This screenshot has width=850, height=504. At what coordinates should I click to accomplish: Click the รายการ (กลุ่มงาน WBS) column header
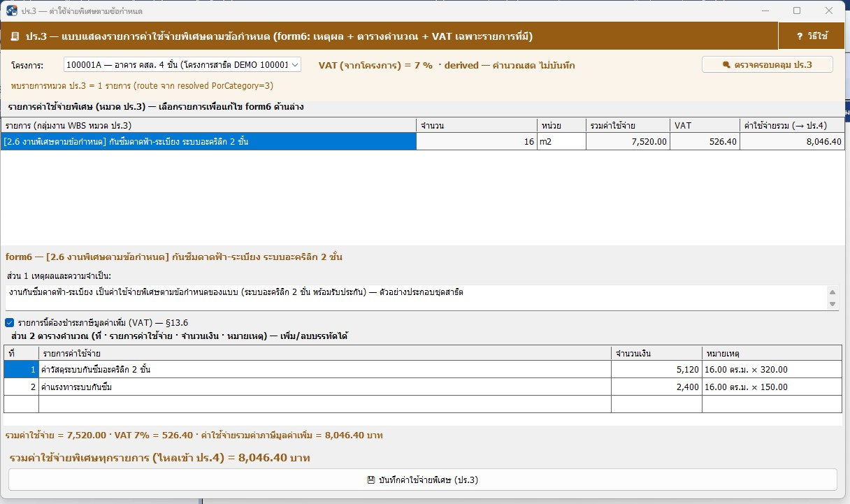coord(209,126)
